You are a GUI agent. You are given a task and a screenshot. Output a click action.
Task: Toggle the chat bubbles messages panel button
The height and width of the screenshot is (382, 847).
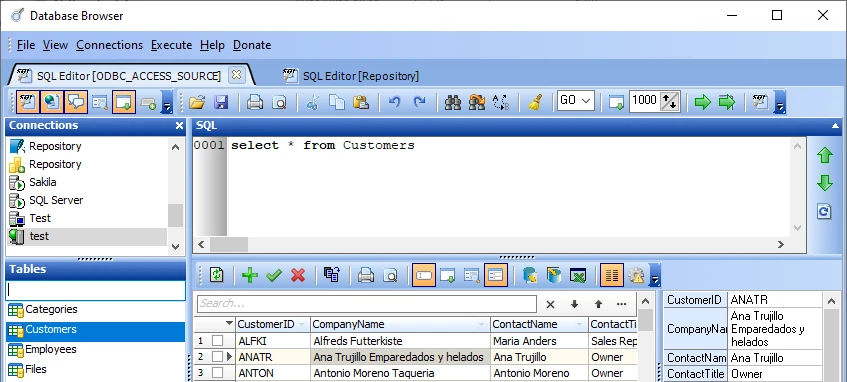pyautogui.click(x=76, y=102)
